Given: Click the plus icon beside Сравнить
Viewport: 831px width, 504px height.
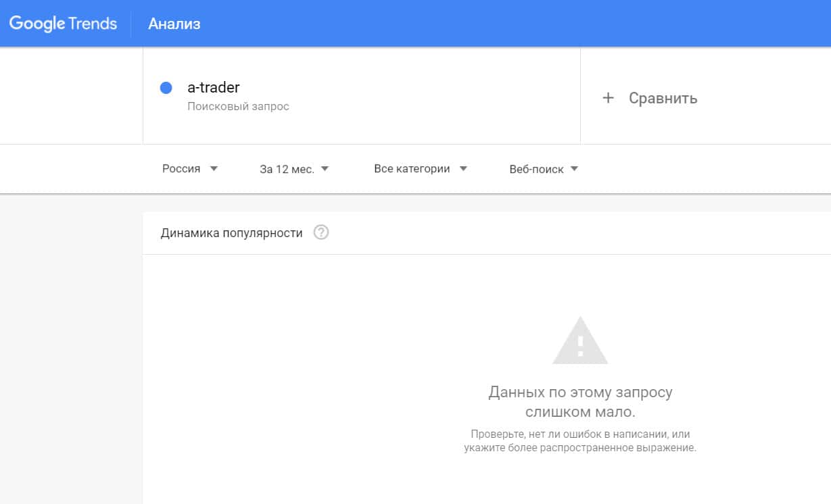Looking at the screenshot, I should click(608, 98).
